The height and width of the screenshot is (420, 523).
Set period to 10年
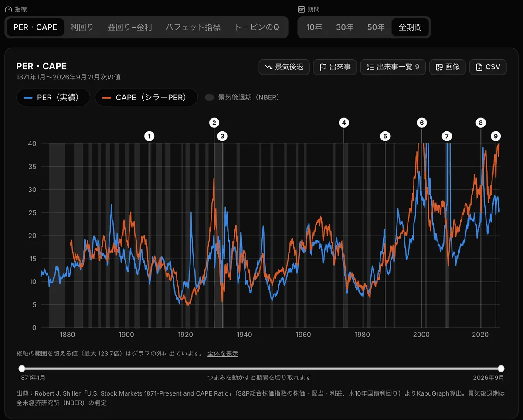coord(314,27)
